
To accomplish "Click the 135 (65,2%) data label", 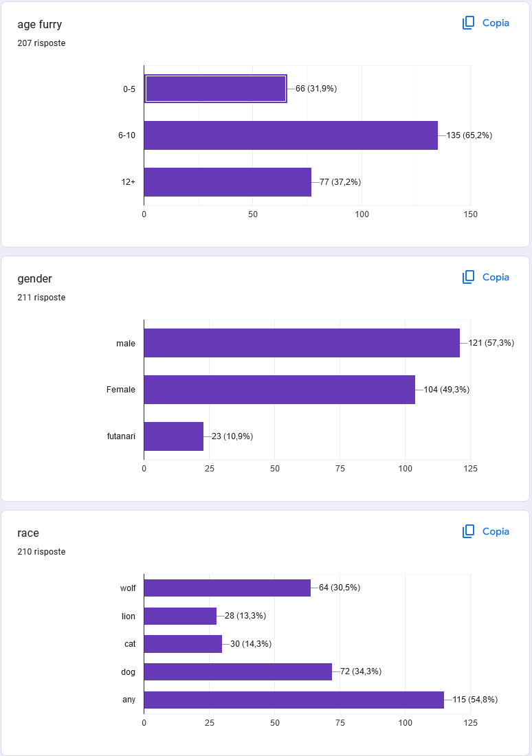I will coord(469,135).
